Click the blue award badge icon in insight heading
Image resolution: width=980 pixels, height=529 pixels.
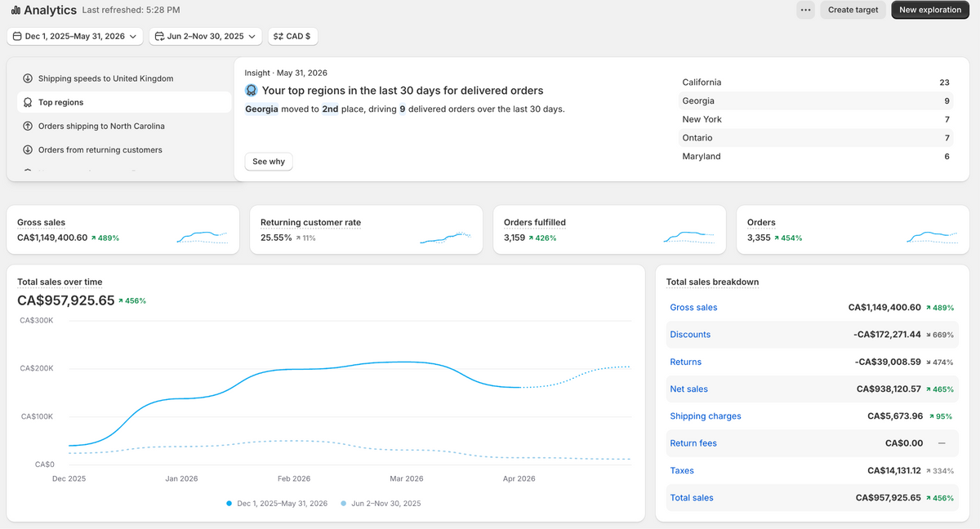[x=252, y=91]
